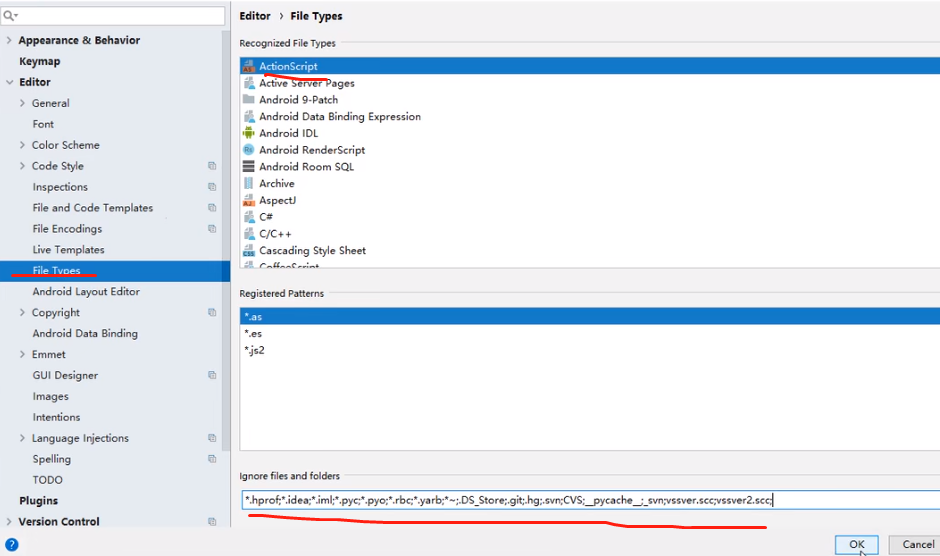The height and width of the screenshot is (556, 940).
Task: Select the Archive file type row
Action: tap(590, 184)
